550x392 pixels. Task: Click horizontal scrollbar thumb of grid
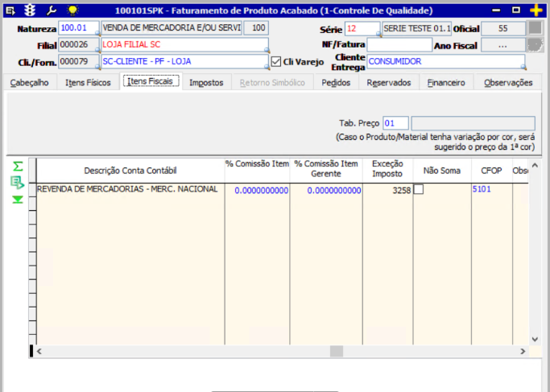point(337,351)
